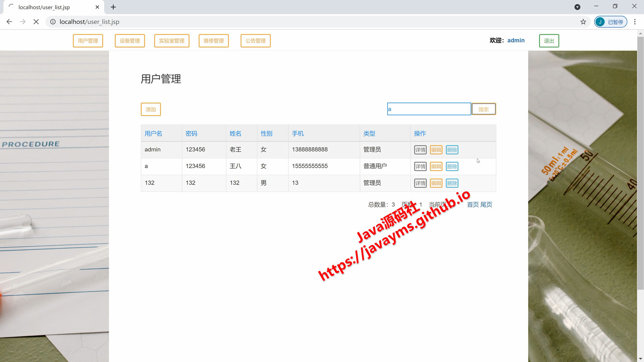Click the 用户管理 page heading
This screenshot has width=644, height=362.
pos(161,79)
